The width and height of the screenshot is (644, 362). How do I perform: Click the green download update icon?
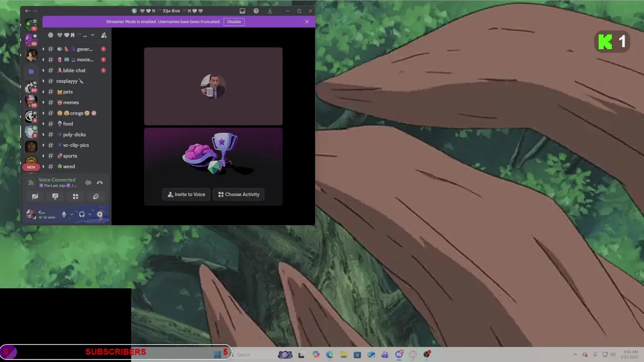[270, 11]
